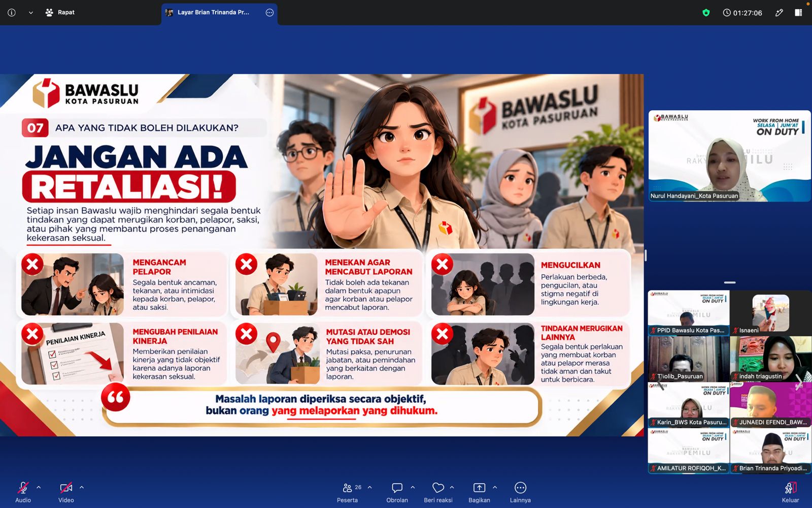The width and height of the screenshot is (812, 508).
Task: Open the Beri reaksi reactions
Action: coord(438,492)
